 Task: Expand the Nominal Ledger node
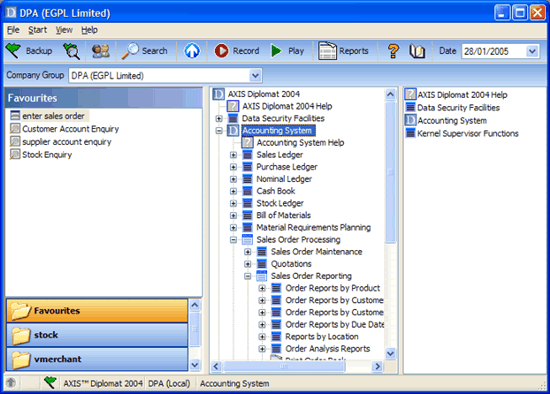click(233, 179)
